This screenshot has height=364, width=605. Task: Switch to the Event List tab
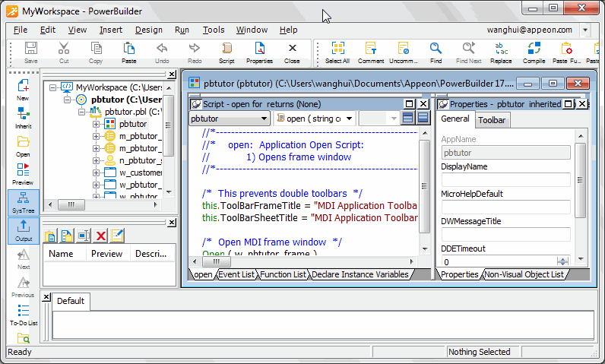(x=236, y=274)
